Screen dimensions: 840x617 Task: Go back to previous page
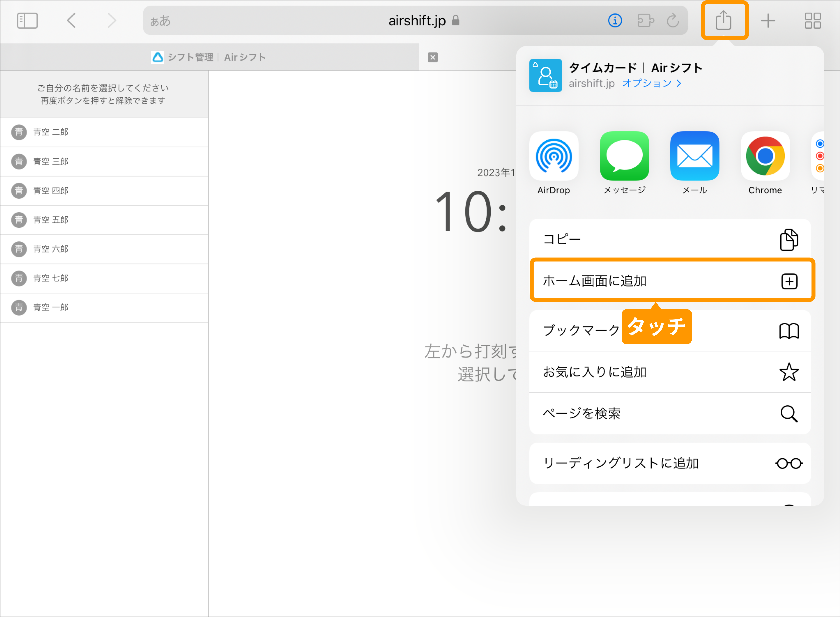[71, 21]
